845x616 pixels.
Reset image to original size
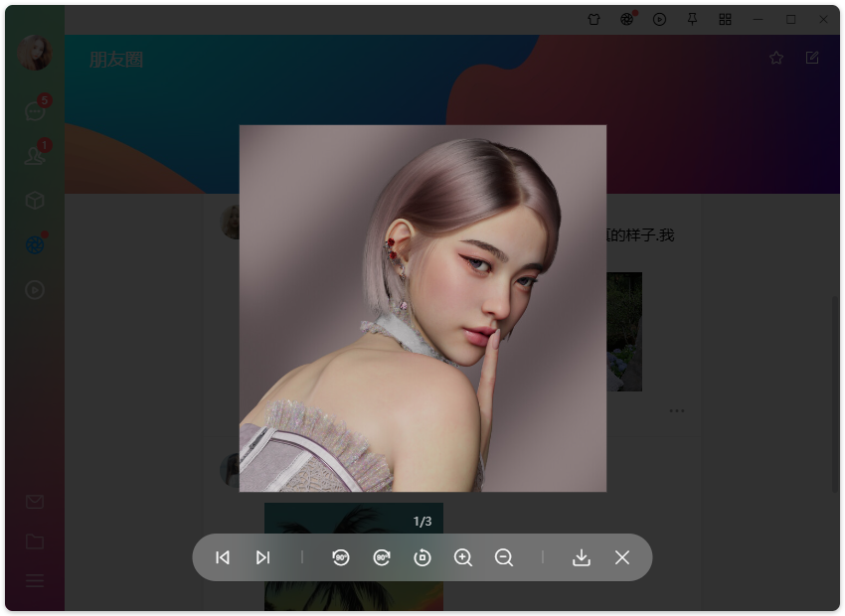tap(422, 557)
